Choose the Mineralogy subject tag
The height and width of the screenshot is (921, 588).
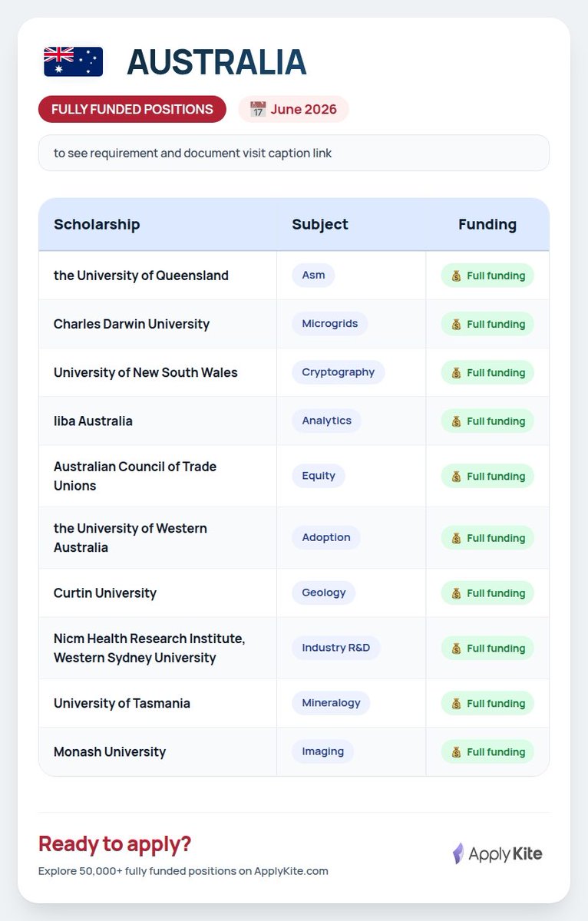pyautogui.click(x=331, y=703)
